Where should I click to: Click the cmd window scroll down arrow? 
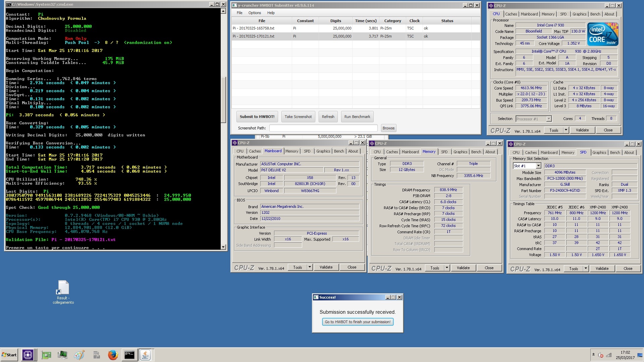223,247
